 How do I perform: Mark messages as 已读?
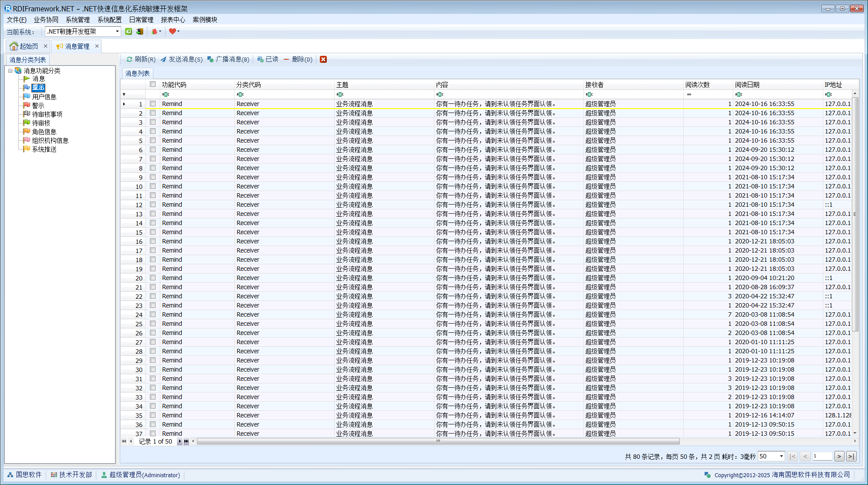[268, 59]
